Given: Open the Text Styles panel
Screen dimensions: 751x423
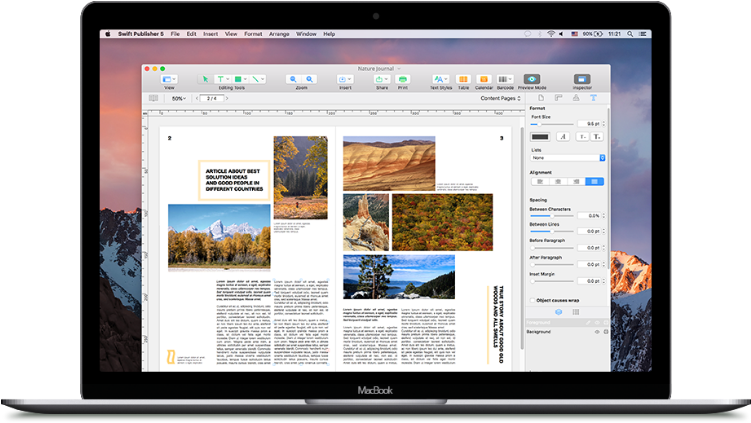Looking at the screenshot, I should click(x=440, y=79).
